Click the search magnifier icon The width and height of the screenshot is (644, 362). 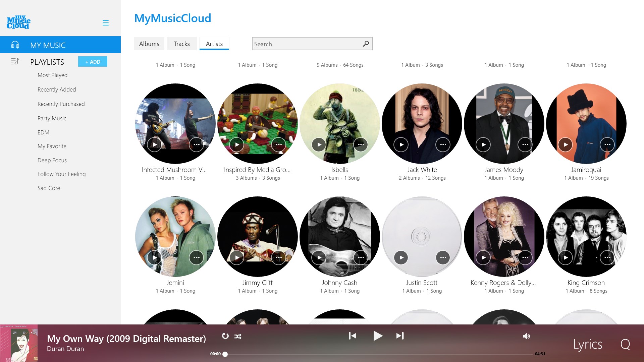(x=366, y=44)
